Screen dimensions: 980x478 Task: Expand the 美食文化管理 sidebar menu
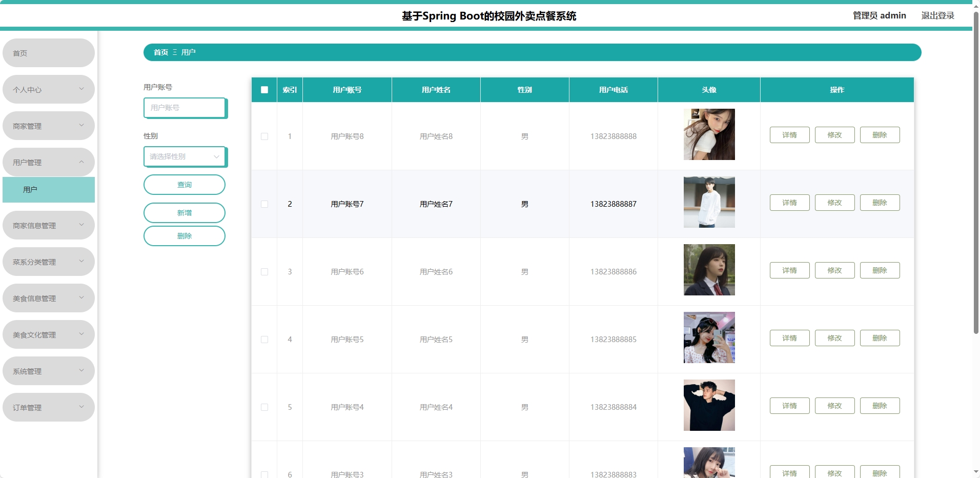(x=49, y=334)
